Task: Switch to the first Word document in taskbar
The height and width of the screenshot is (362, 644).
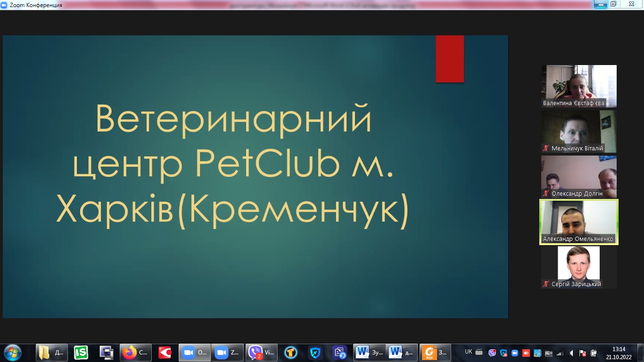Action: tap(369, 353)
